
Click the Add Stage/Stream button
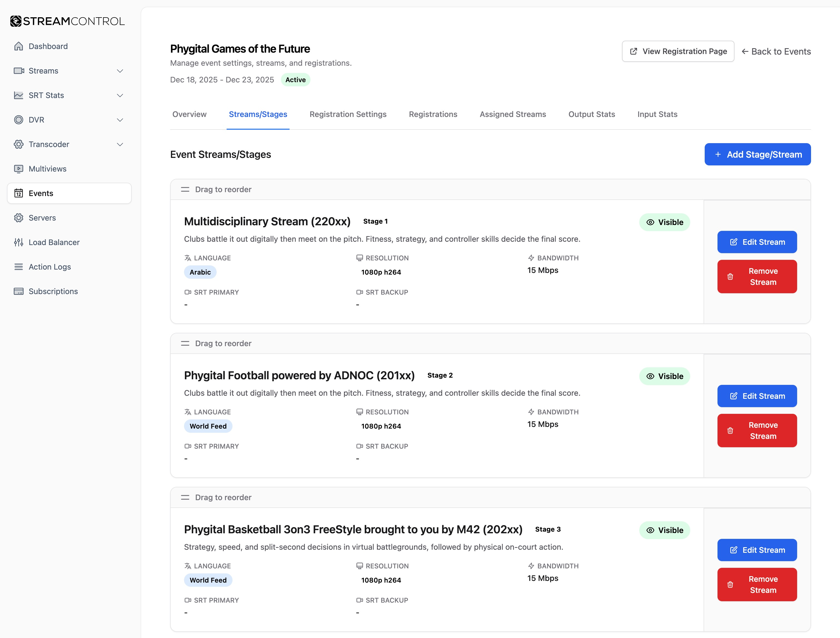pos(757,154)
